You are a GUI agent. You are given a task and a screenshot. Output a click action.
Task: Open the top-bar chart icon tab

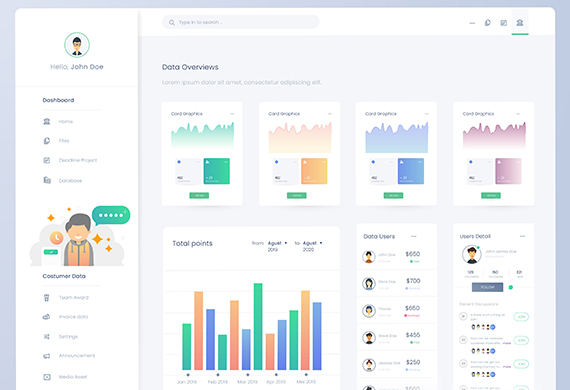[x=503, y=23]
